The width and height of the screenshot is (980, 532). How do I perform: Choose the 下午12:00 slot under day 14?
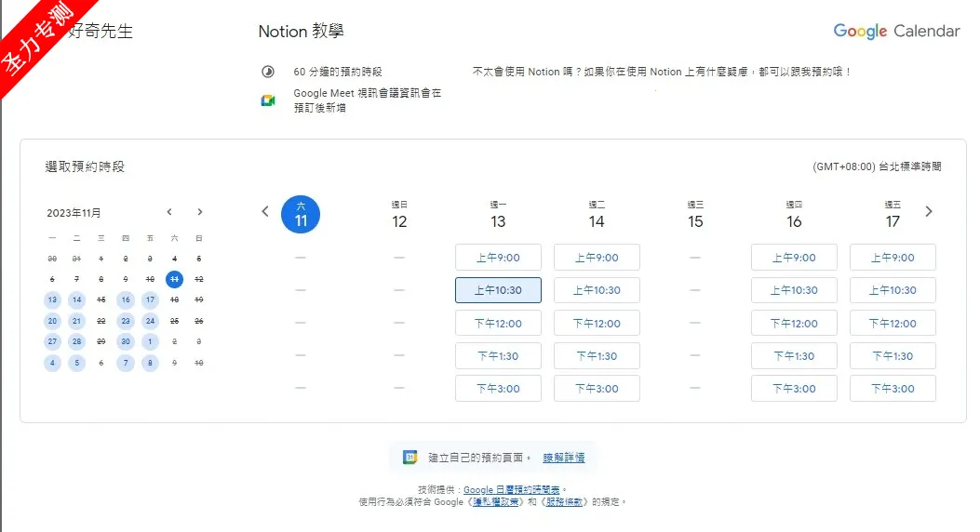pos(597,324)
